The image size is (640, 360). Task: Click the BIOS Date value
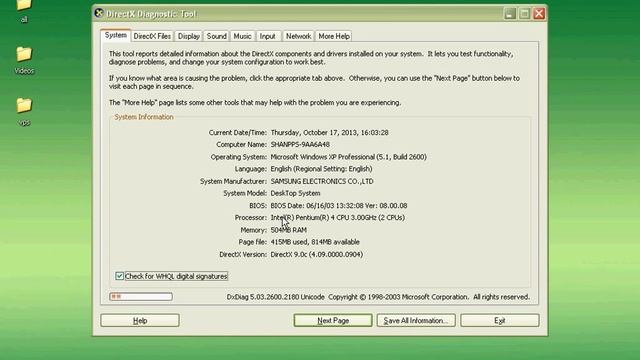click(x=339, y=205)
